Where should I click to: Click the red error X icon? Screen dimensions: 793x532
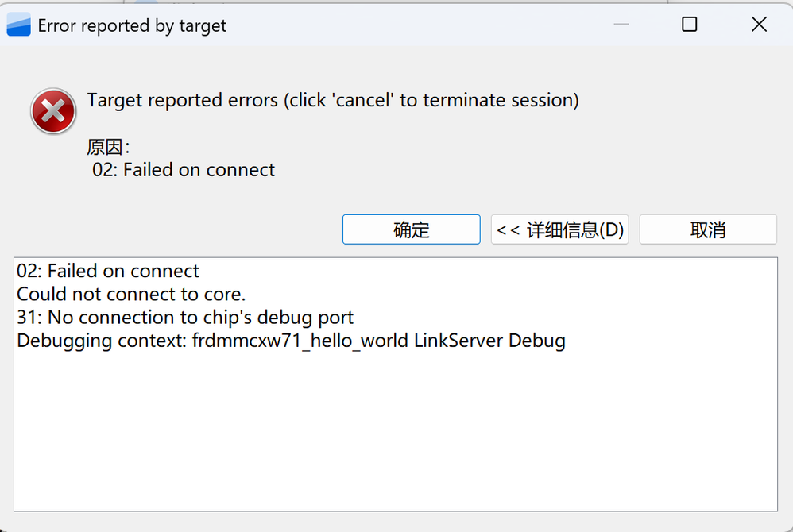tap(52, 111)
